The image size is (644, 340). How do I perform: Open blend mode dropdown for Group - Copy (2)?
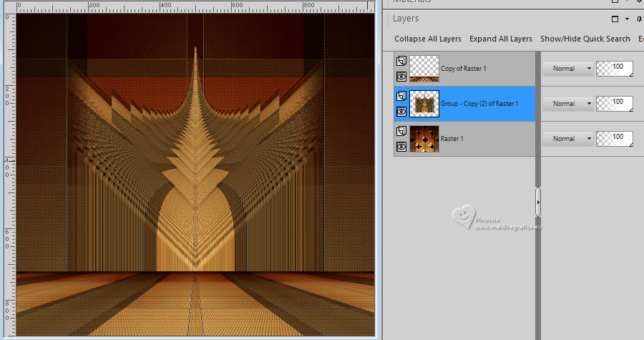pos(568,104)
